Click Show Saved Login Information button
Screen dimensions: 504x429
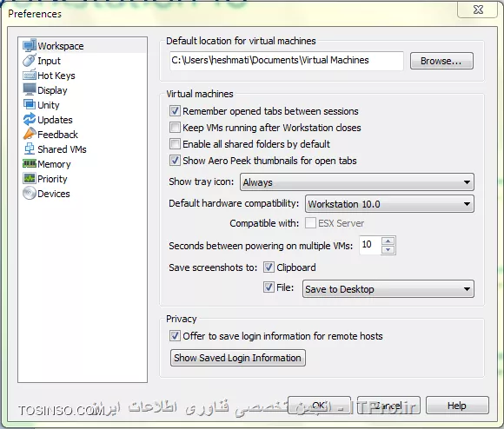tap(238, 358)
